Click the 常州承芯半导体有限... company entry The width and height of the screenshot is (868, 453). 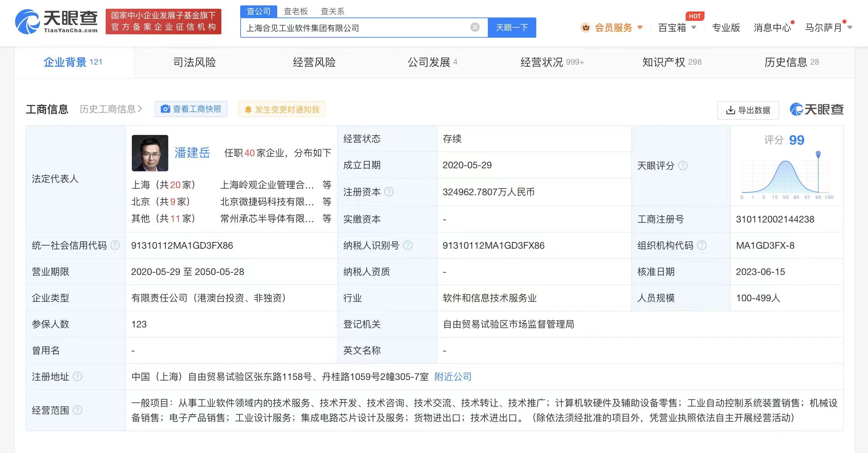(x=267, y=218)
